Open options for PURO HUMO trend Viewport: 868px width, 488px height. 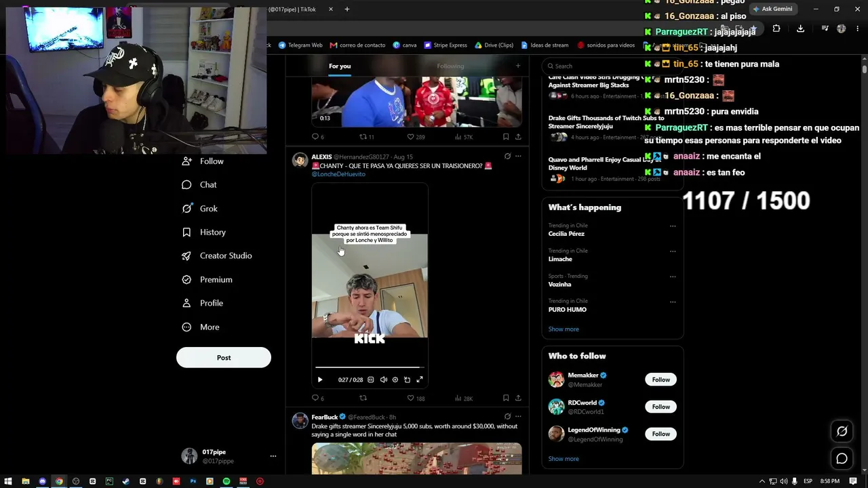tap(673, 302)
